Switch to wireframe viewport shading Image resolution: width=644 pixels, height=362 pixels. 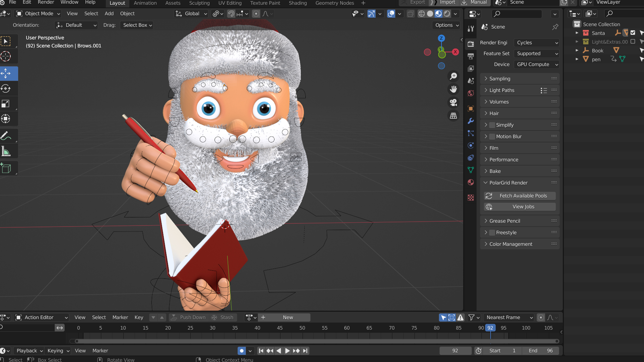pos(421,14)
